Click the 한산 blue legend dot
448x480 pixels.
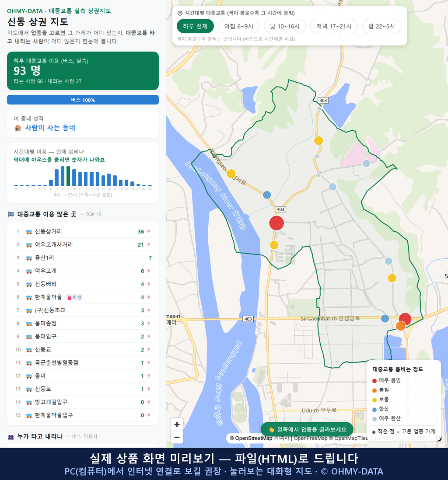(x=374, y=410)
